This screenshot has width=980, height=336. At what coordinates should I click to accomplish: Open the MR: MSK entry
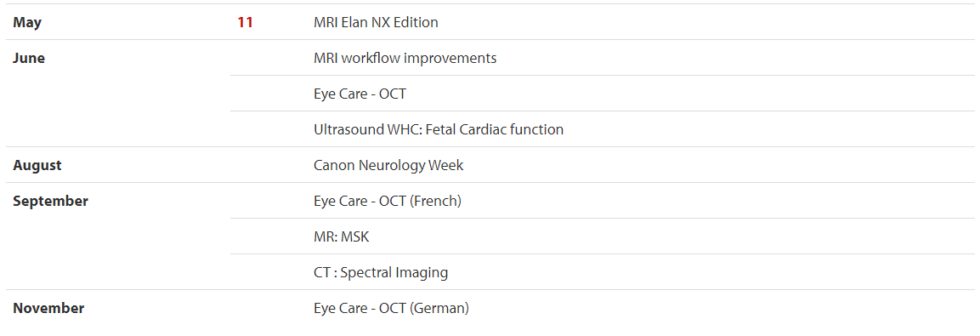[x=341, y=236]
